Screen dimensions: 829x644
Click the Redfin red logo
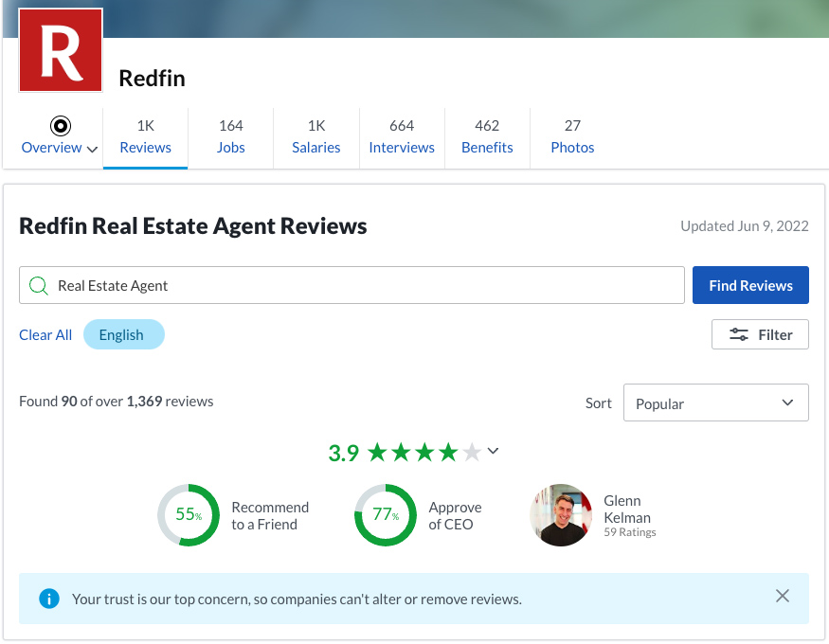(61, 50)
